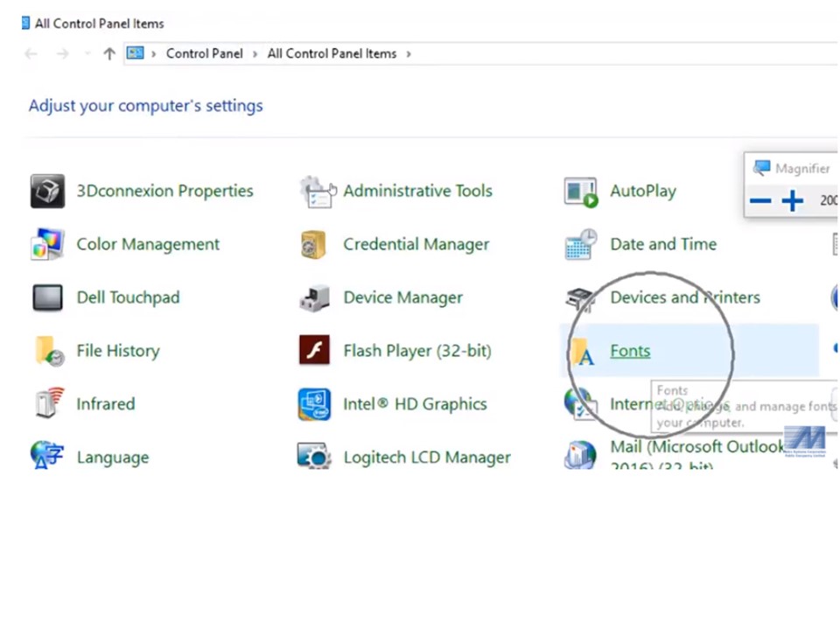The width and height of the screenshot is (840, 630).
Task: Click the AutoPlay link
Action: 643,192
